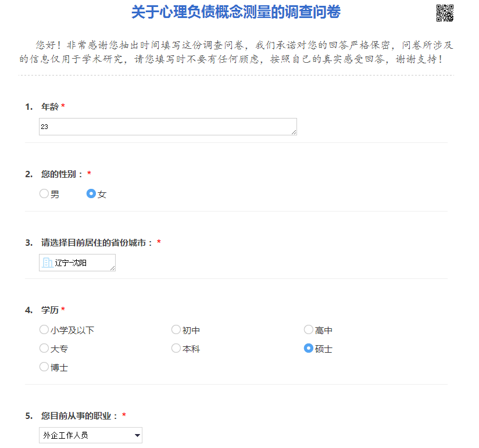Viewport: 479px width, 448px height.
Task: Click the resize grip of the city field
Action: coord(112,267)
